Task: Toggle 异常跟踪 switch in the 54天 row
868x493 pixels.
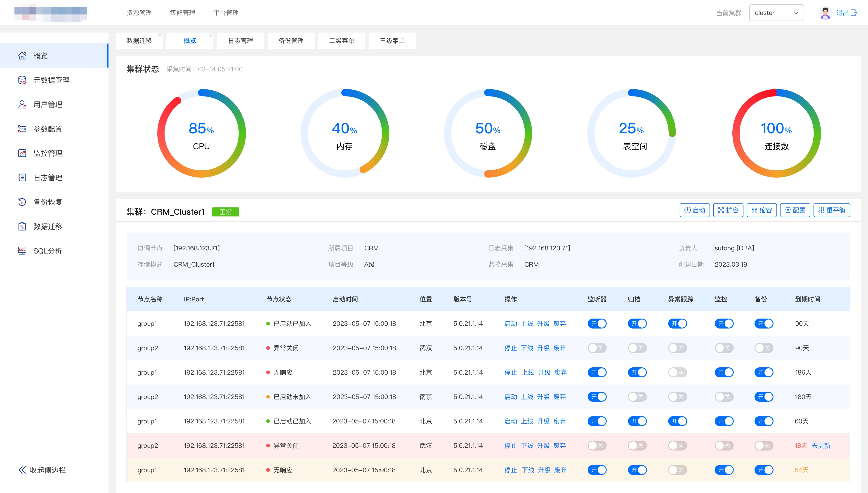Action: [x=678, y=470]
